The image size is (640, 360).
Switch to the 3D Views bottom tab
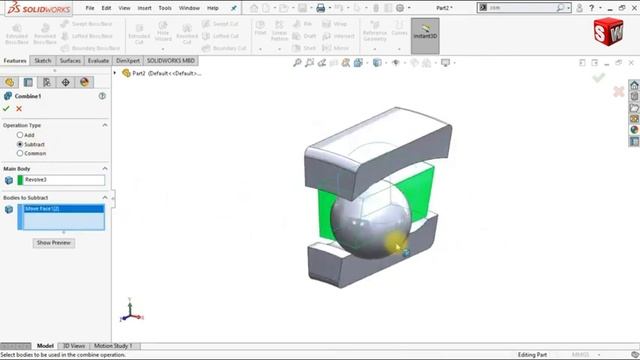click(x=74, y=346)
